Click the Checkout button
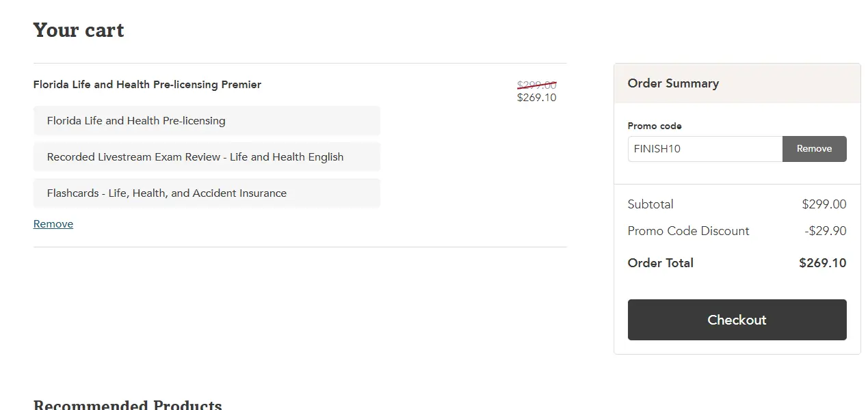The width and height of the screenshot is (868, 410). pyautogui.click(x=737, y=320)
